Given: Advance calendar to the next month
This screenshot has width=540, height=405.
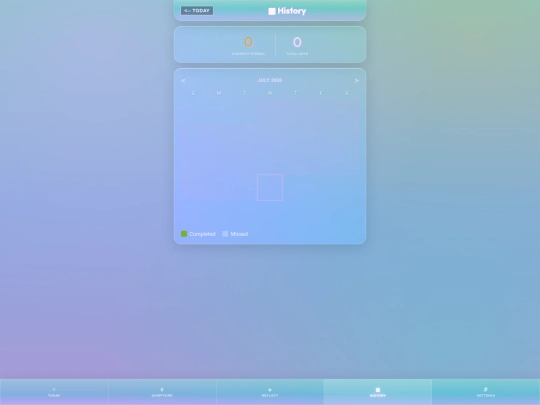Looking at the screenshot, I should (x=356, y=81).
